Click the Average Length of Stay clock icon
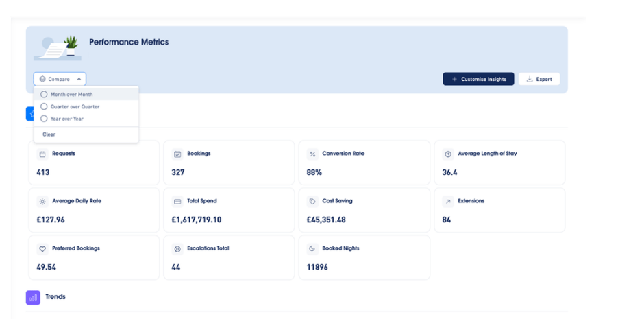Screen dimensions: 644x319 [448, 154]
